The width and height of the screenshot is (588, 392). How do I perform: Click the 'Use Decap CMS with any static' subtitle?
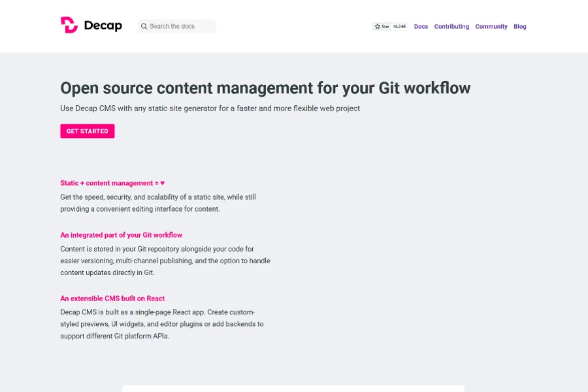210,108
